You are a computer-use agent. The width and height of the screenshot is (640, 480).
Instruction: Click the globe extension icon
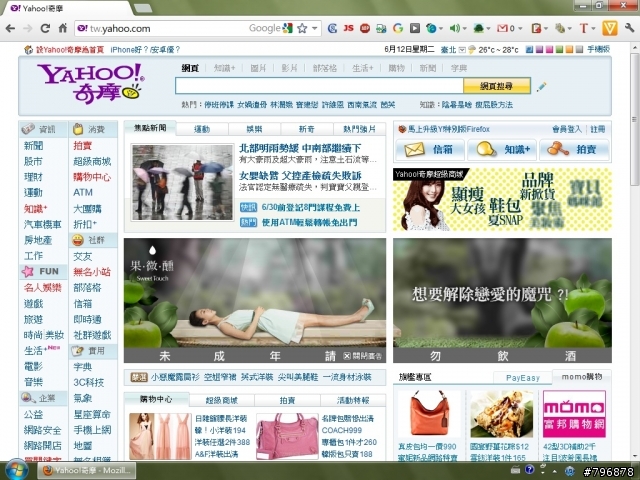click(x=431, y=28)
